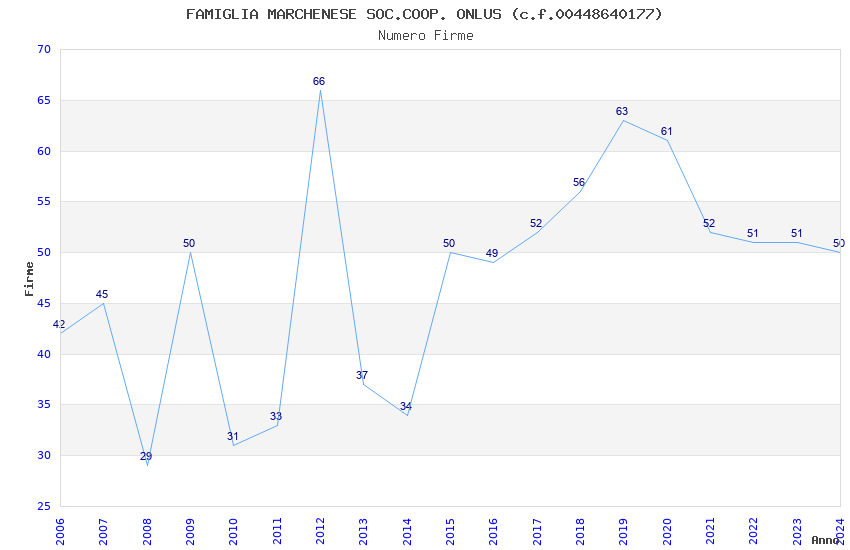Select the 49 data label for 2016
Viewport: 850px width, 550px height.
tap(492, 253)
